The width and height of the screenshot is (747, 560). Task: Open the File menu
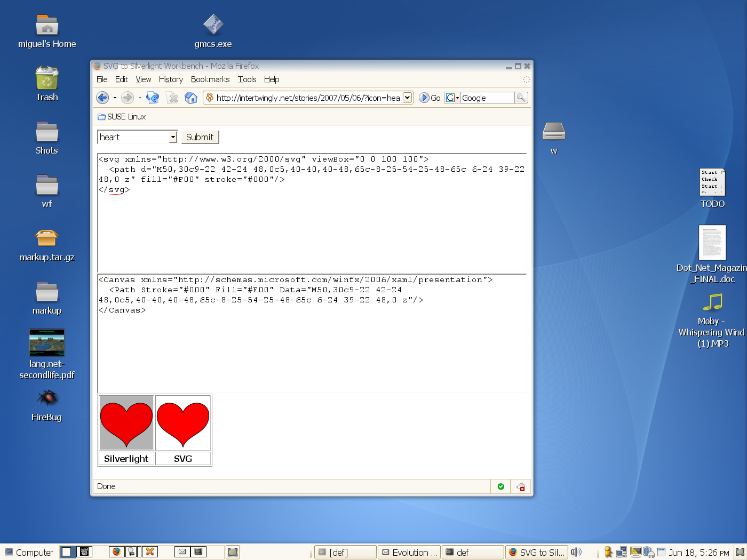pos(102,79)
